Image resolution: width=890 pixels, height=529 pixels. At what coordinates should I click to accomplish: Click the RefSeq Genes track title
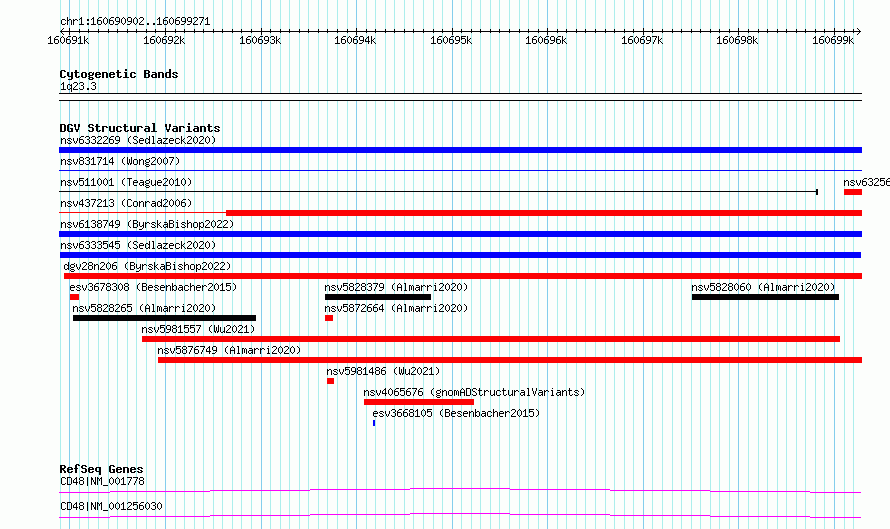point(101,469)
